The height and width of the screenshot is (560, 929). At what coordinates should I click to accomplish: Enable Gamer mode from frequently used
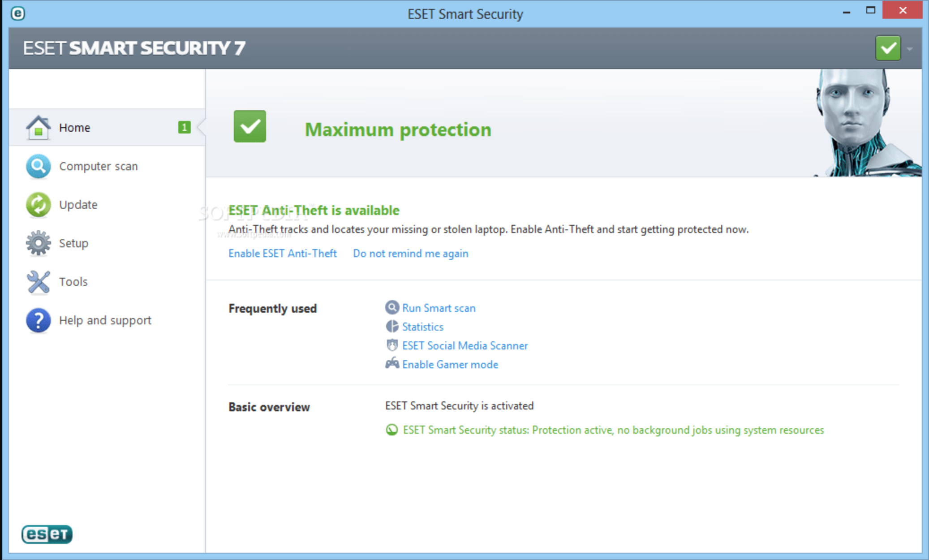tap(451, 364)
